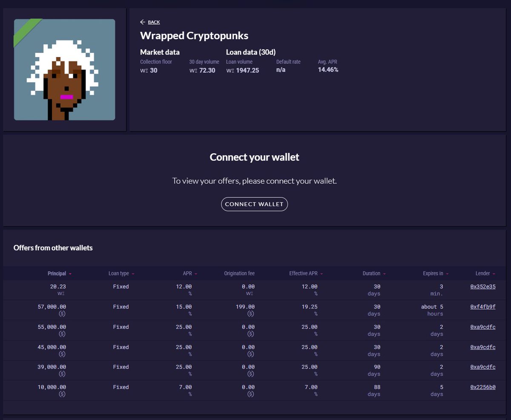Open lender address 0x352e35

(483, 287)
